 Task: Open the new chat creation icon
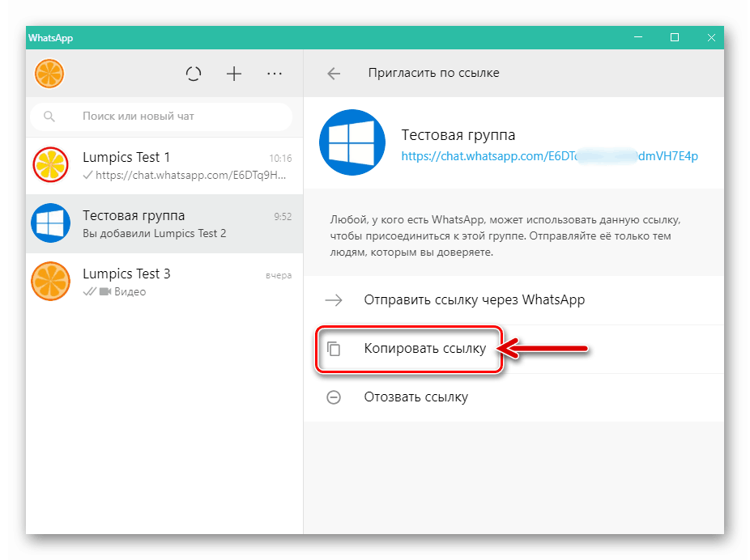[233, 74]
